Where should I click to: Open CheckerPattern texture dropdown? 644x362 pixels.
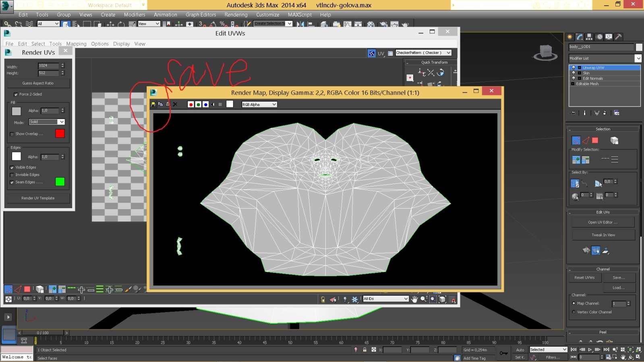pyautogui.click(x=423, y=53)
